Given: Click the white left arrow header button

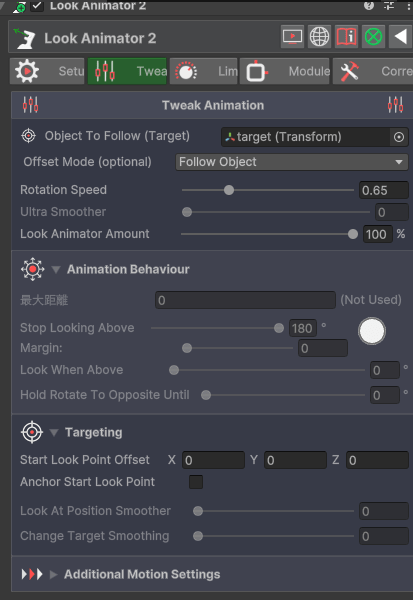Looking at the screenshot, I should point(400,37).
